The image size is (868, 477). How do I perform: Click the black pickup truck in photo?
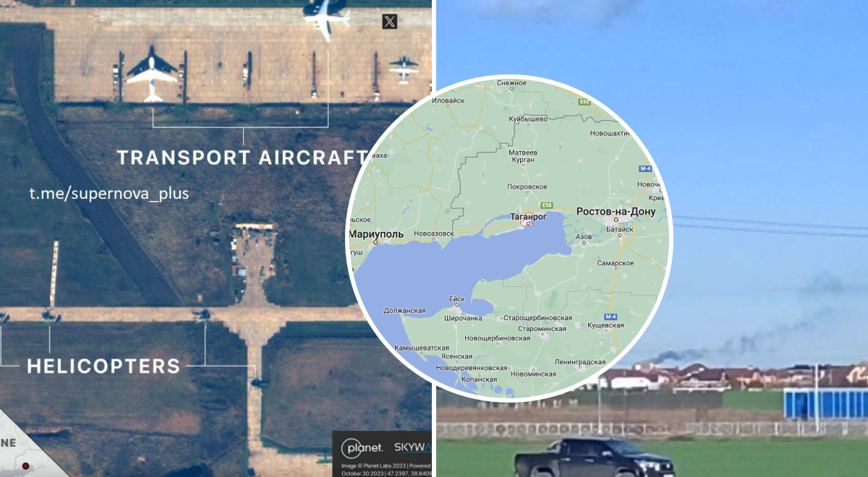point(582,457)
